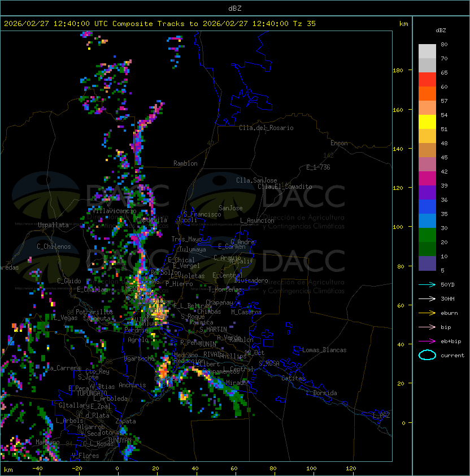470x476 pixels.
Task: Click the 180 km mark on the vertical axis
Action: (398, 70)
